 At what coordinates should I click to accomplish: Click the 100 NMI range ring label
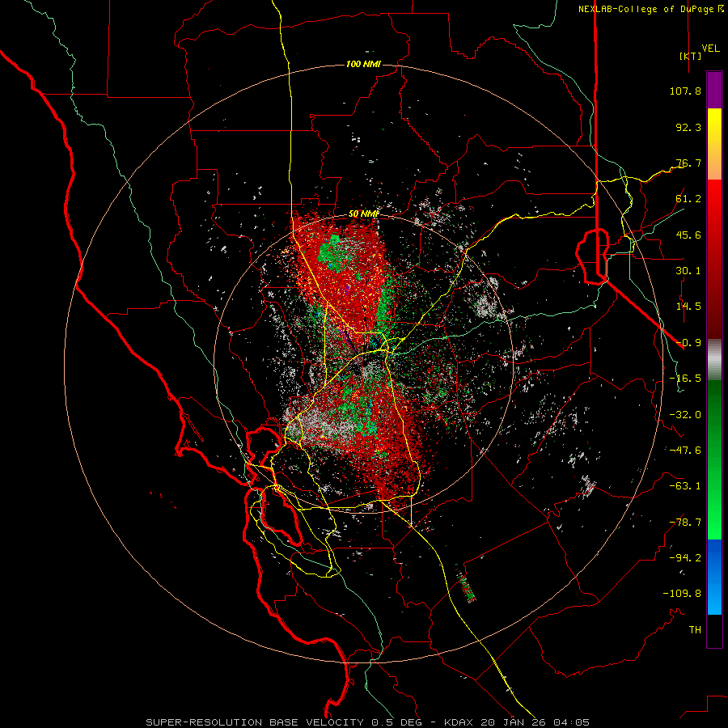363,64
